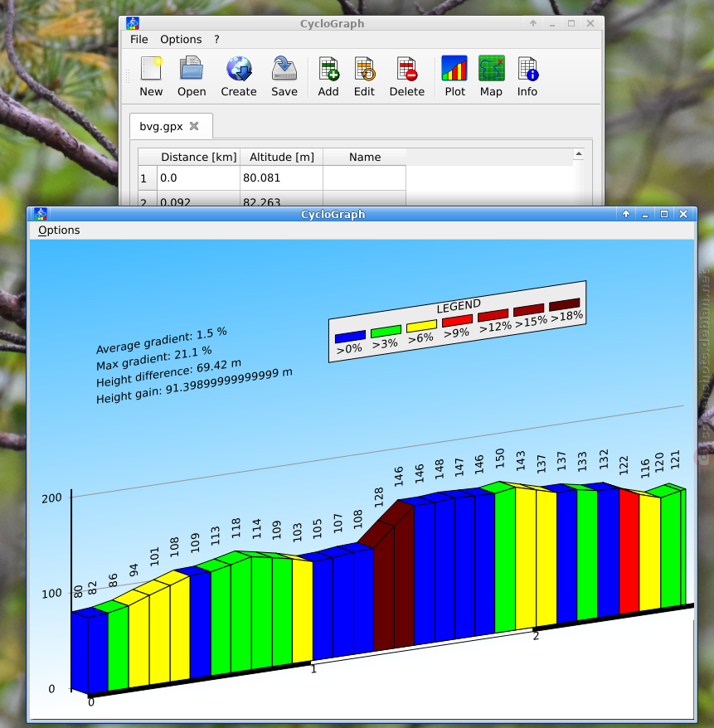Click the Altitude [m] column header

pos(282,157)
